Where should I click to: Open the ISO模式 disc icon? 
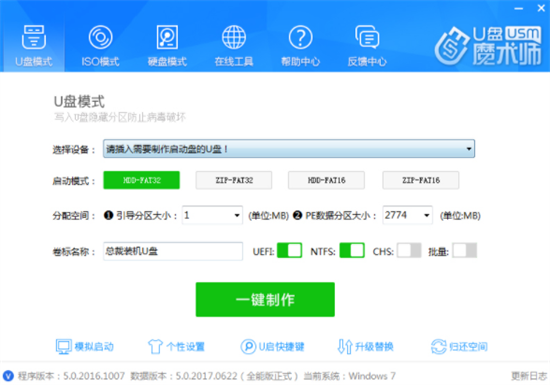pyautogui.click(x=100, y=37)
